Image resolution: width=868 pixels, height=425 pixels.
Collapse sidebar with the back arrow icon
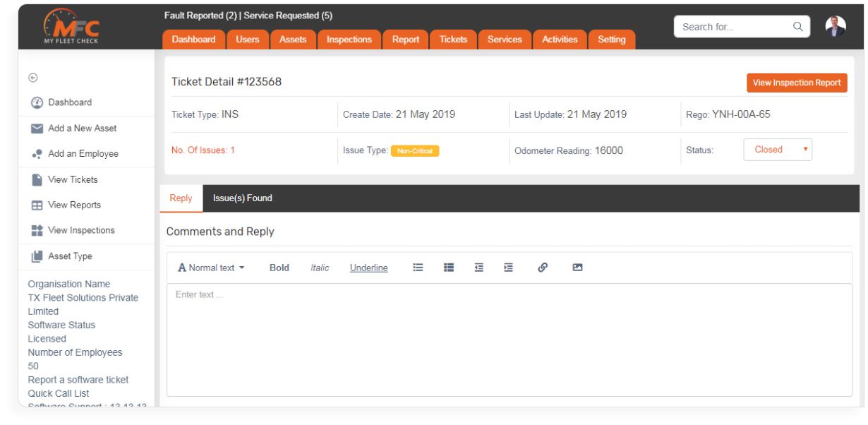tap(33, 78)
